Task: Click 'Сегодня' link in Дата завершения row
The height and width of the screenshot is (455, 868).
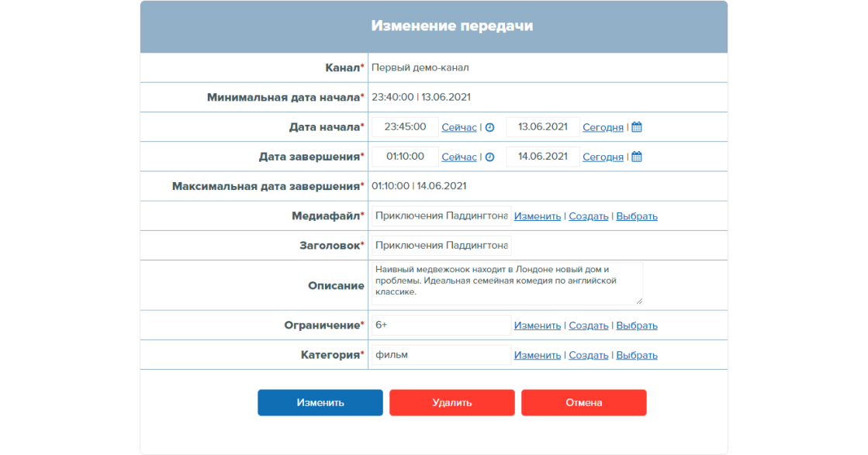Action: coord(603,157)
